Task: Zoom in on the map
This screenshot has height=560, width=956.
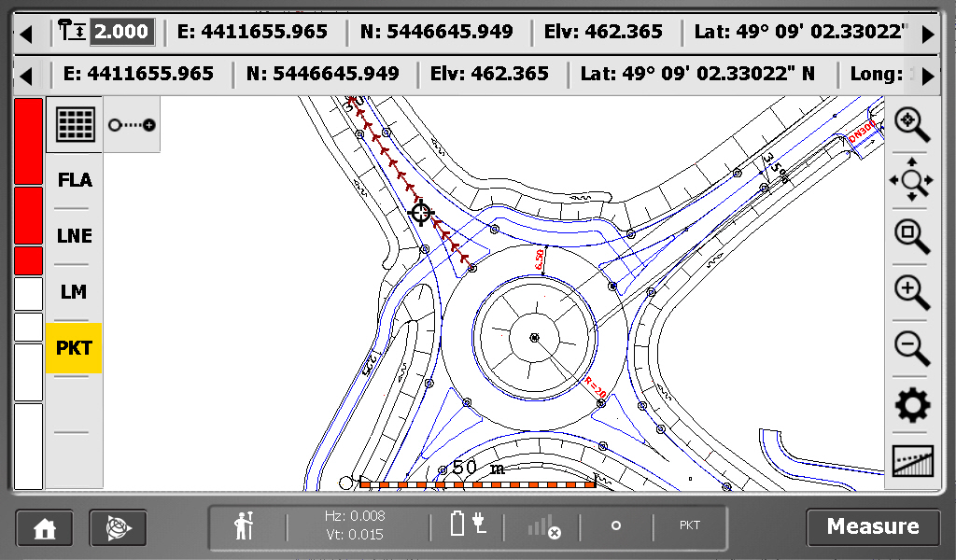Action: pos(911,292)
